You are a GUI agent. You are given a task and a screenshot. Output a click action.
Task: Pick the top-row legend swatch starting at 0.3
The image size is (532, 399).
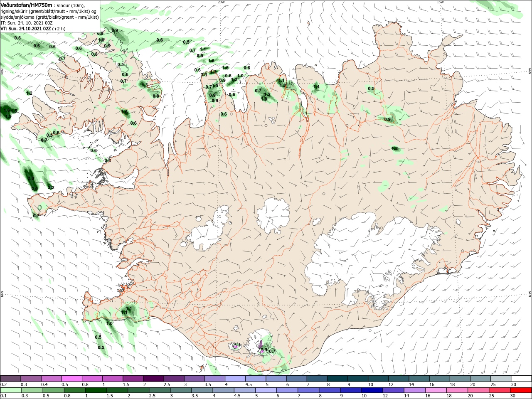coord(31,379)
